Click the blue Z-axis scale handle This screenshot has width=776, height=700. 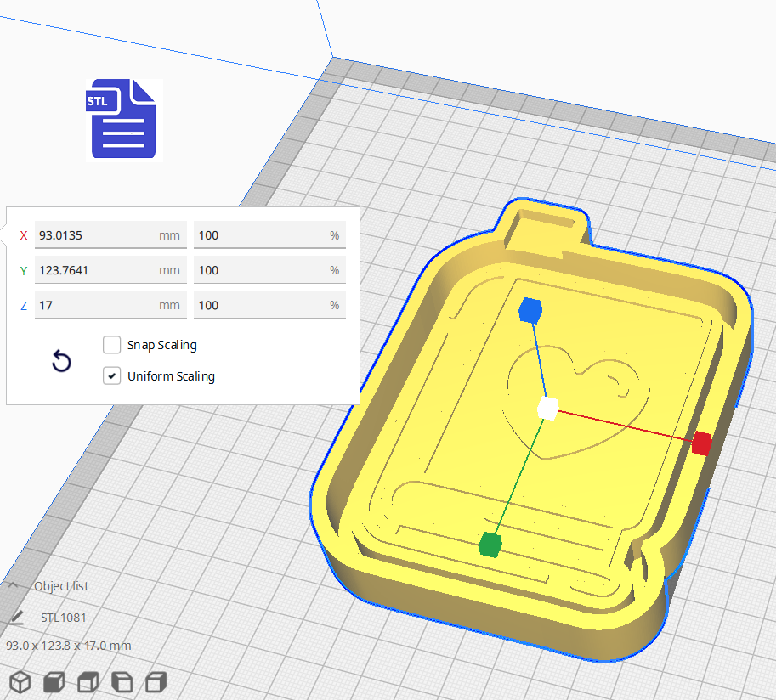[530, 311]
